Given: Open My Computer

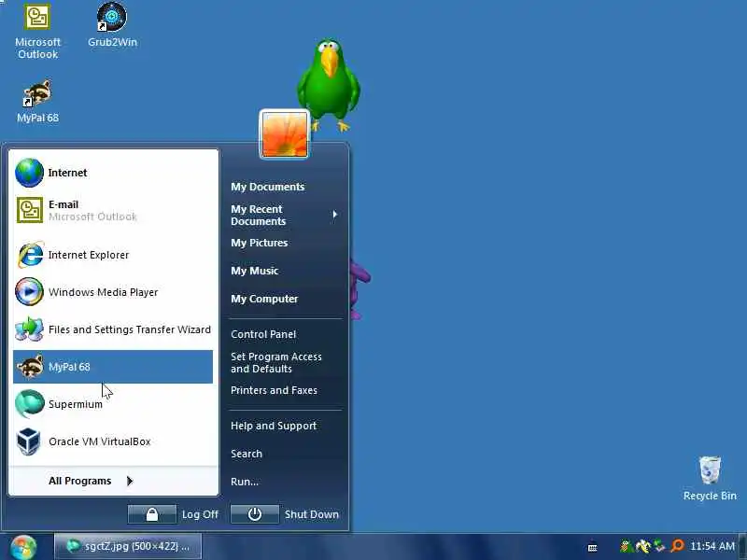Looking at the screenshot, I should pos(264,299).
